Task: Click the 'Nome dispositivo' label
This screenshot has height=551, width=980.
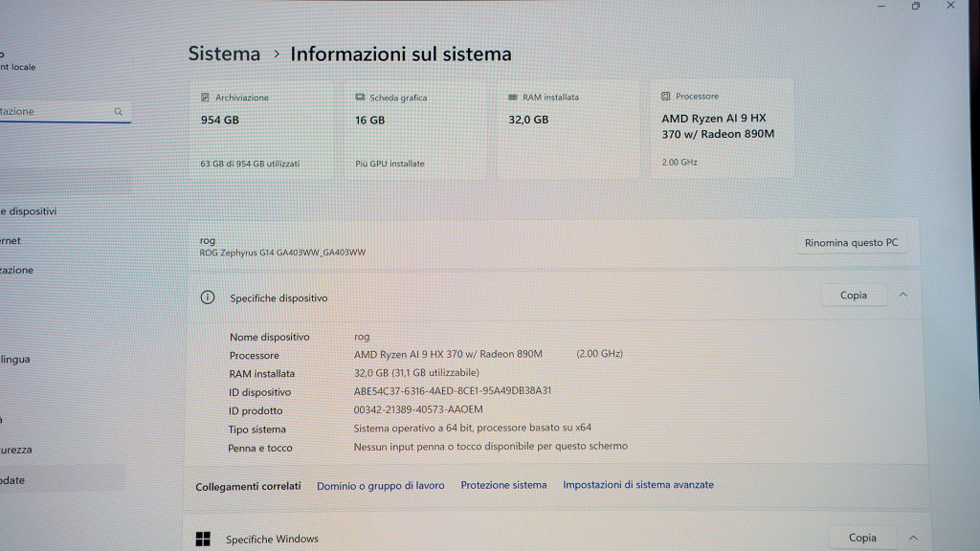Action: pos(269,337)
